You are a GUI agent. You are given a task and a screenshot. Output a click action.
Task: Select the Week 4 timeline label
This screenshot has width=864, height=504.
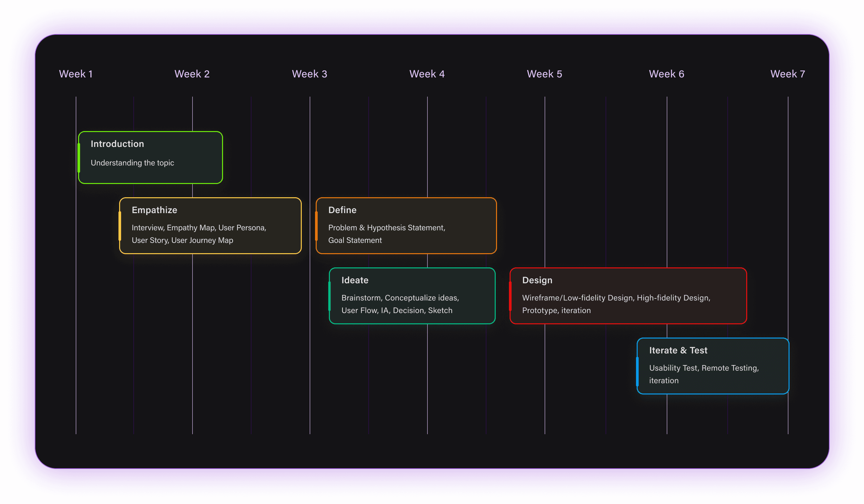(427, 74)
